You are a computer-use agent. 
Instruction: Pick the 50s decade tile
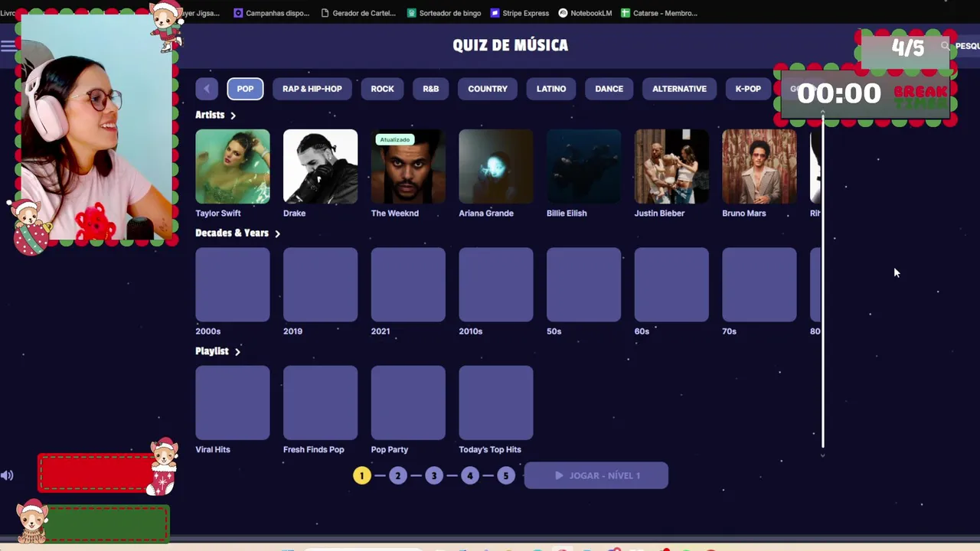pos(583,285)
